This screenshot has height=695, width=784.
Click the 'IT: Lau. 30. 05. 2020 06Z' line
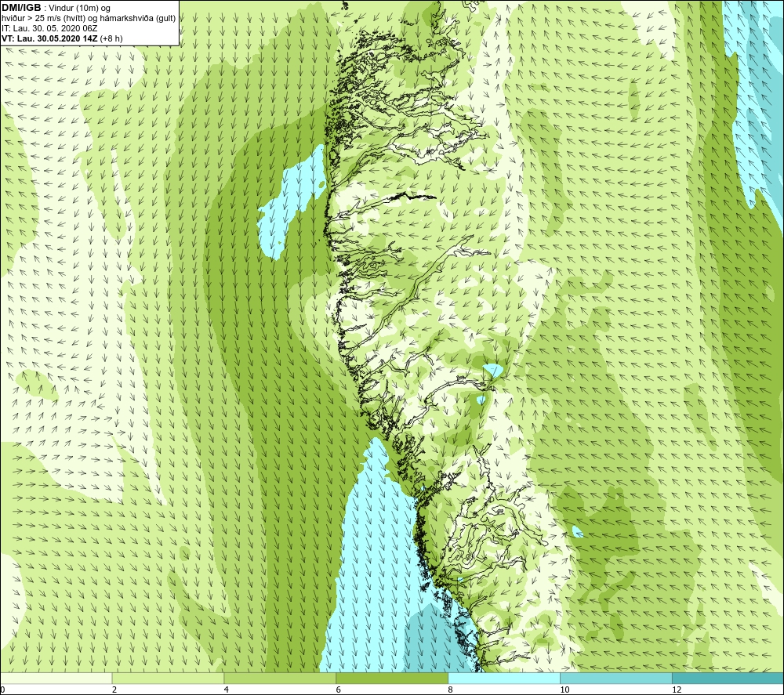pyautogui.click(x=49, y=28)
